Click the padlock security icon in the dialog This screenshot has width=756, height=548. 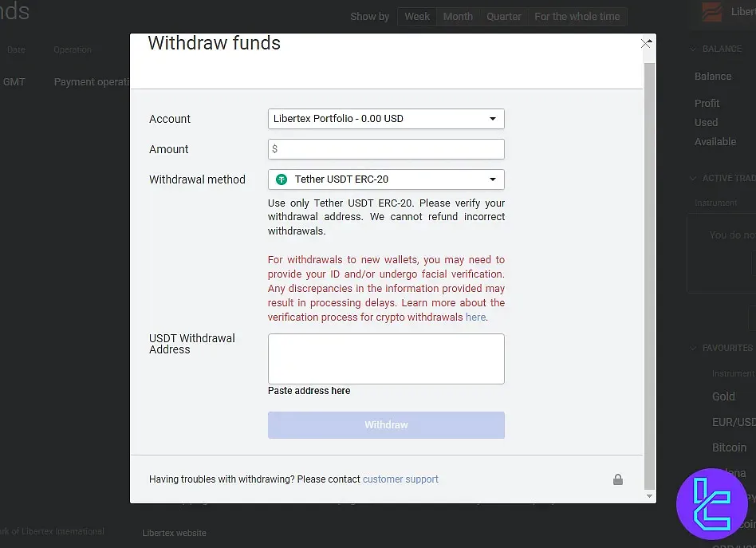point(618,479)
